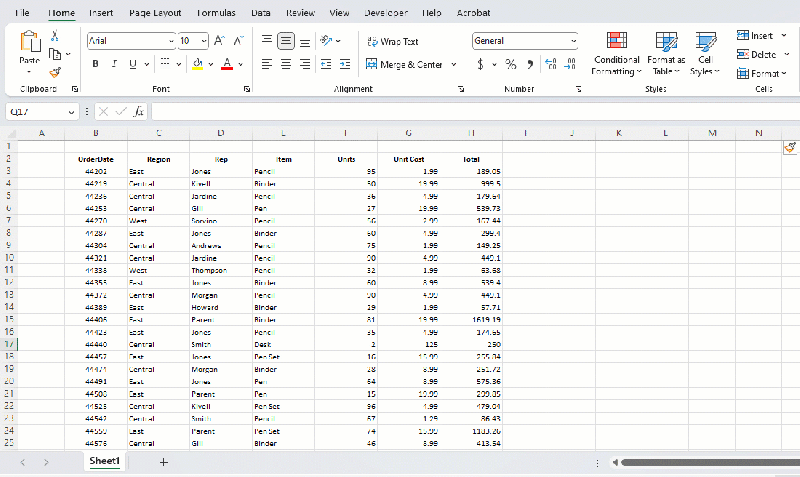The height and width of the screenshot is (477, 800).
Task: Open Conditional Formatting menu
Action: 616,53
